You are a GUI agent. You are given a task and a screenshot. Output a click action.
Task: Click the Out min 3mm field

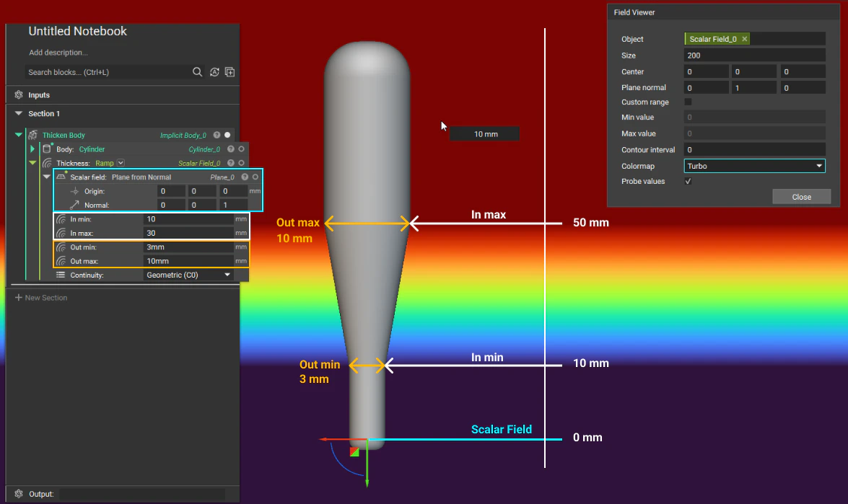pyautogui.click(x=188, y=247)
